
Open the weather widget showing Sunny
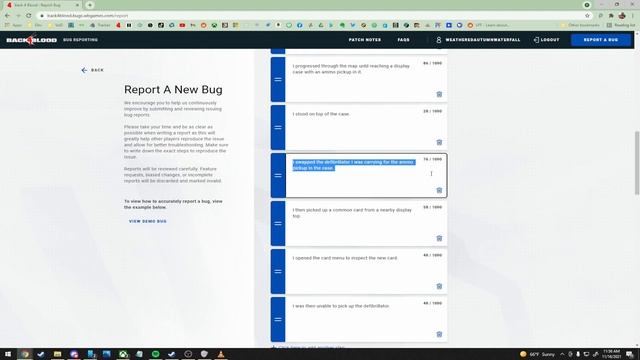(x=537, y=354)
